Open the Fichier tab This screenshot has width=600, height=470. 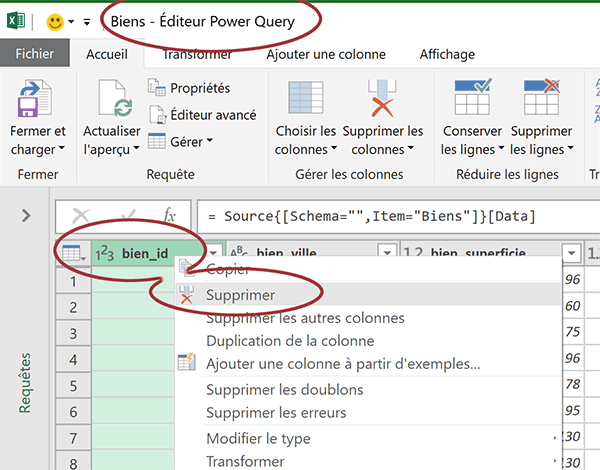click(x=35, y=54)
